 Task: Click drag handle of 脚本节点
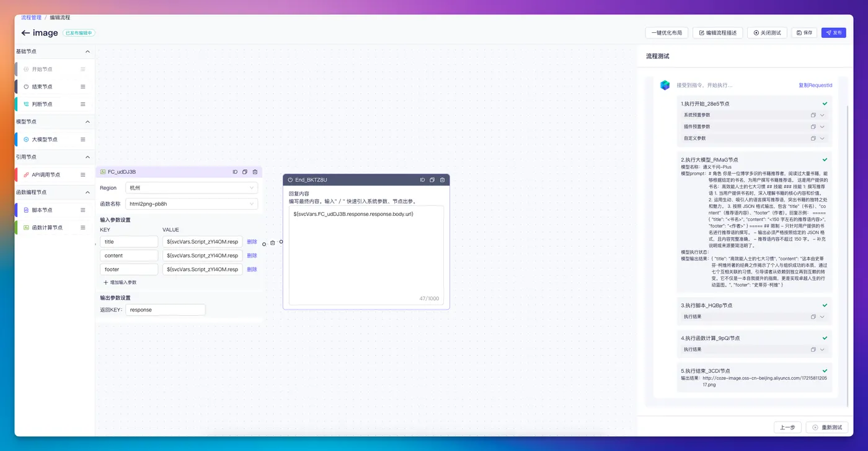tap(83, 210)
